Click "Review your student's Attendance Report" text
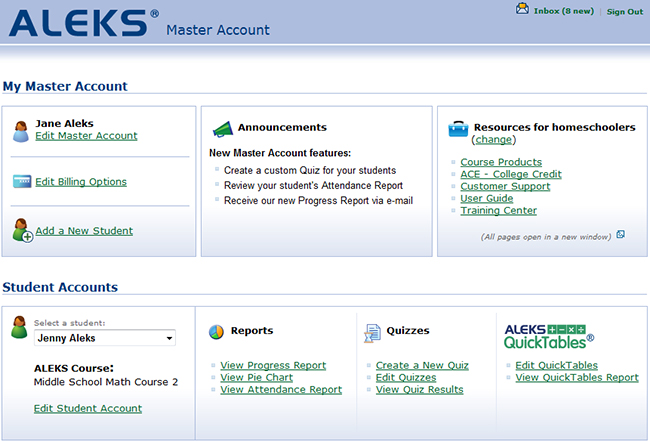This screenshot has width=650, height=442. [x=313, y=185]
